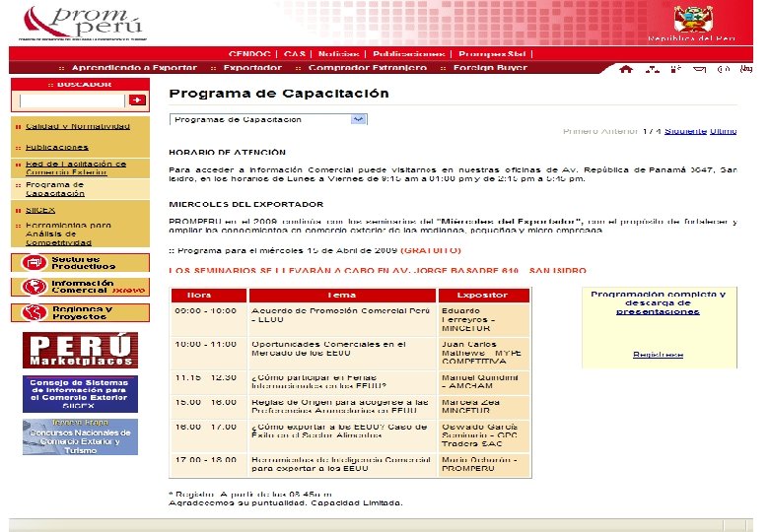Select Herramientas de Inteligencia Comercial topic
The height and width of the screenshot is (532, 769).
click(x=342, y=464)
